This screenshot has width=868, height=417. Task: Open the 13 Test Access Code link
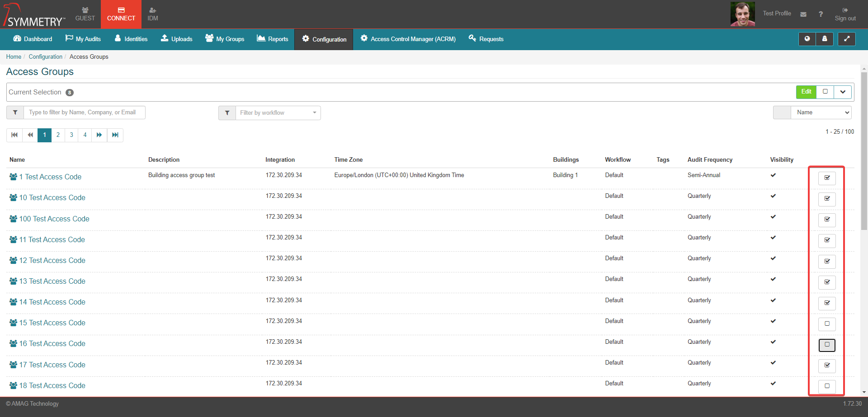pyautogui.click(x=52, y=281)
